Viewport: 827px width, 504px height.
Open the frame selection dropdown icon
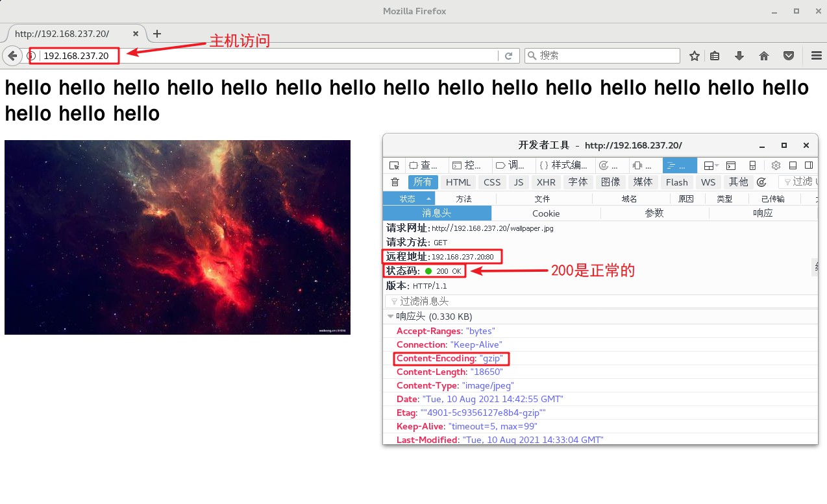[x=711, y=165]
